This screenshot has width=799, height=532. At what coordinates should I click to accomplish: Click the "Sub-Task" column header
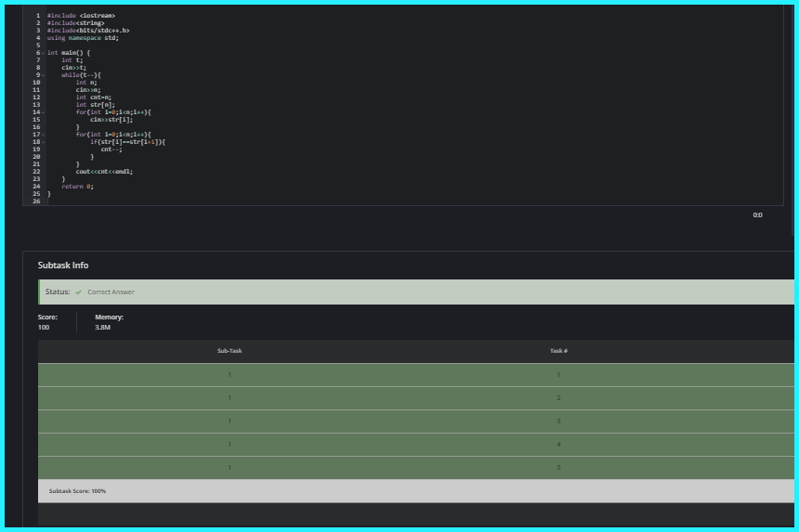pos(229,351)
